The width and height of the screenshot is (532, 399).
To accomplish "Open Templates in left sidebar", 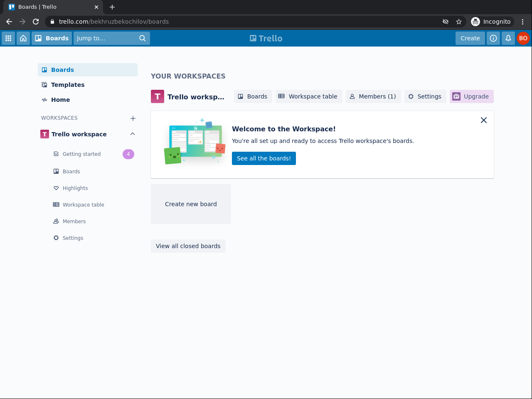I will [88, 85].
